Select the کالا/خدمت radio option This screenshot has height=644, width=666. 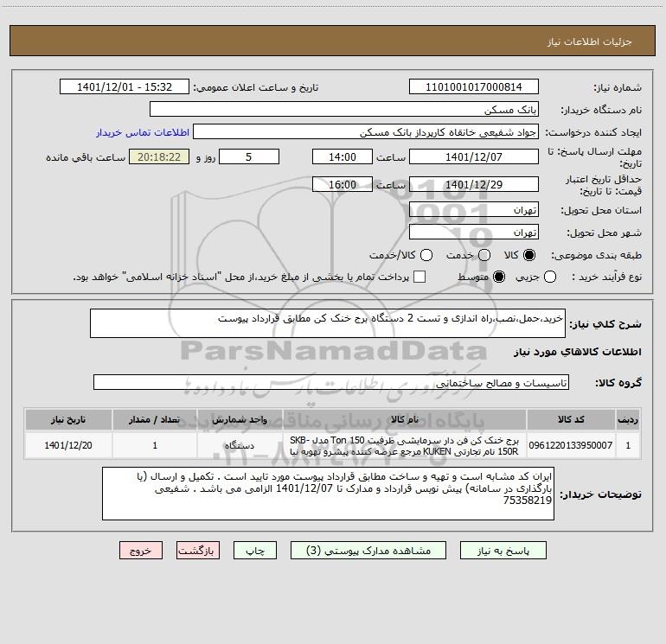[x=426, y=255]
